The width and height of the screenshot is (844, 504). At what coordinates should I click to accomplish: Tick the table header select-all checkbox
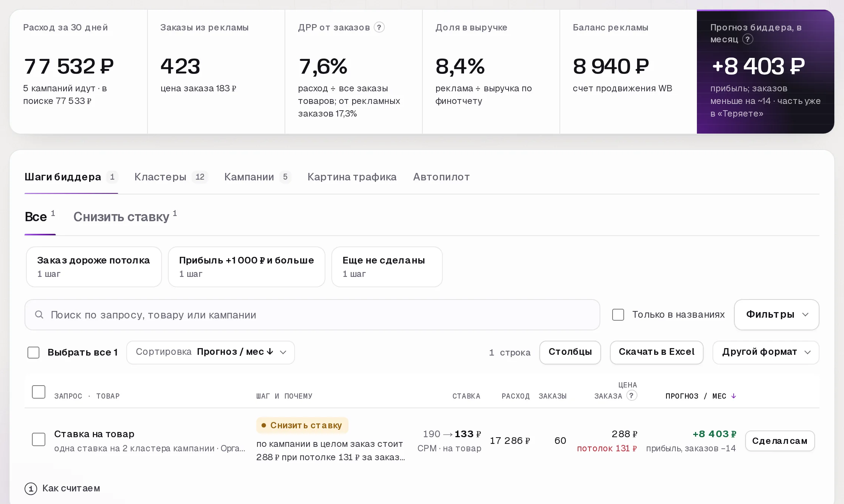(39, 392)
